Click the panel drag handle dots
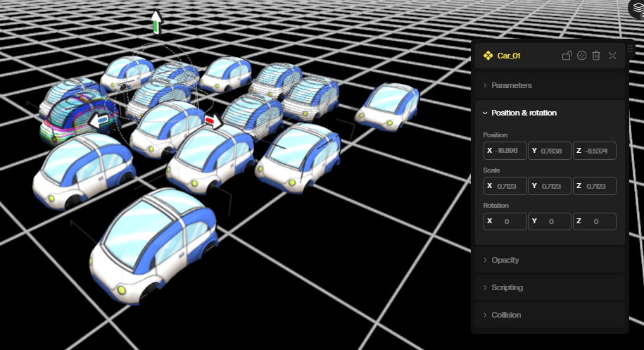 pos(631,49)
